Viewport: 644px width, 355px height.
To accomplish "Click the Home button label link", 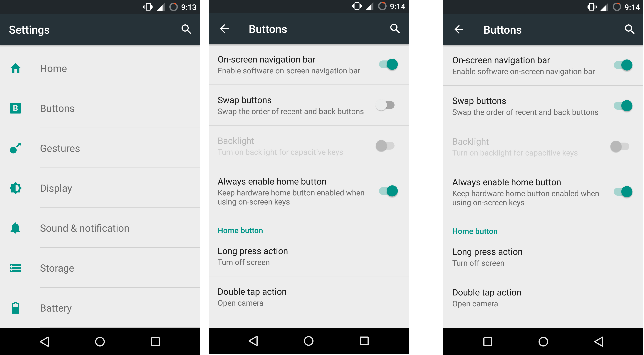I will (x=239, y=230).
